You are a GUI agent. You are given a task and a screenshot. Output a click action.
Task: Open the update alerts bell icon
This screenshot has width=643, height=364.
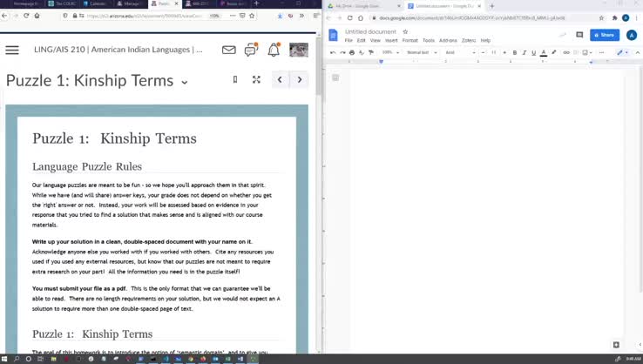pyautogui.click(x=274, y=50)
